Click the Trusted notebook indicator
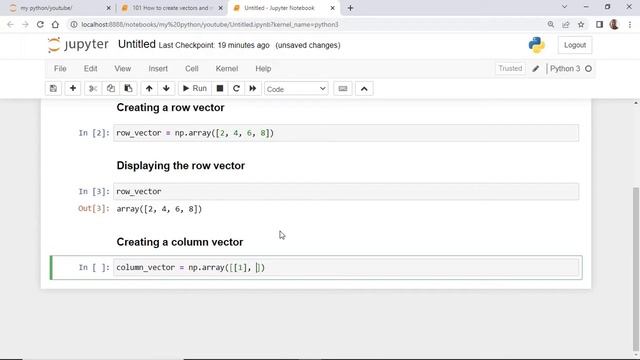Image resolution: width=640 pixels, height=360 pixels. [x=510, y=69]
